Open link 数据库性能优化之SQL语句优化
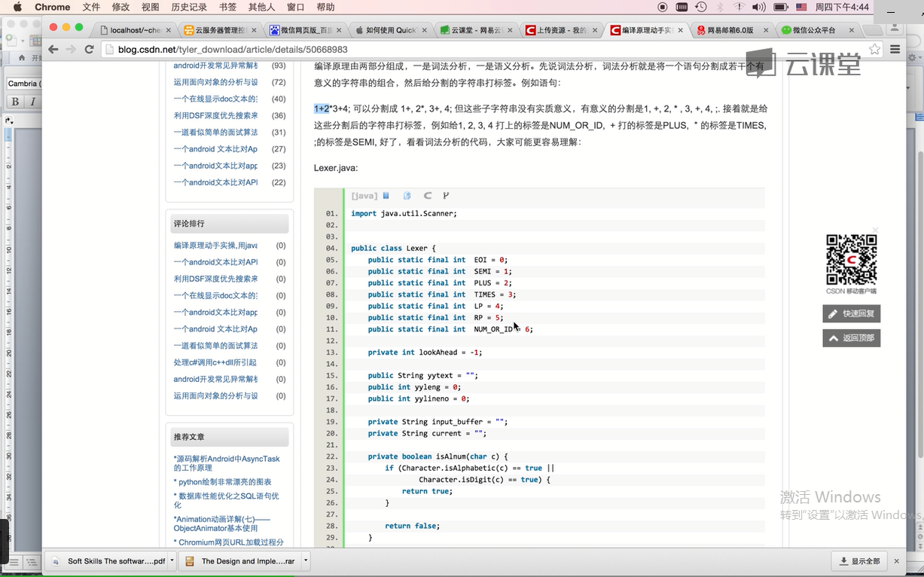Image resolution: width=924 pixels, height=577 pixels. [x=227, y=500]
